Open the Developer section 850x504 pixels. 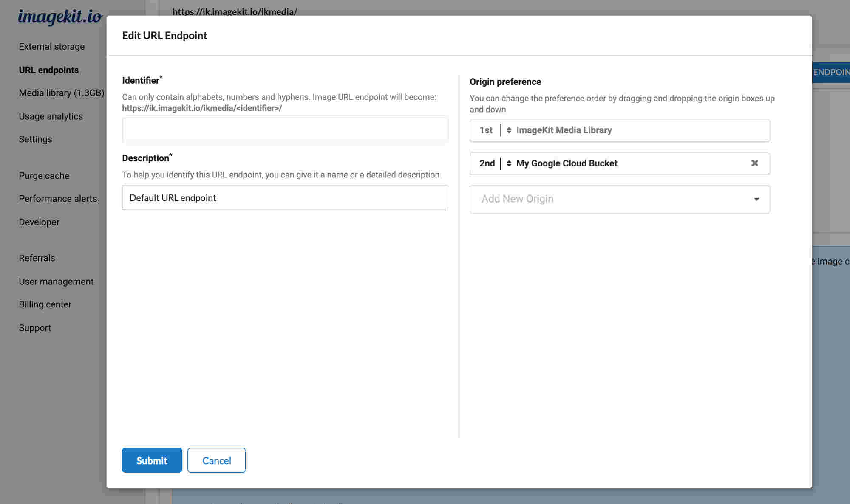pyautogui.click(x=39, y=222)
